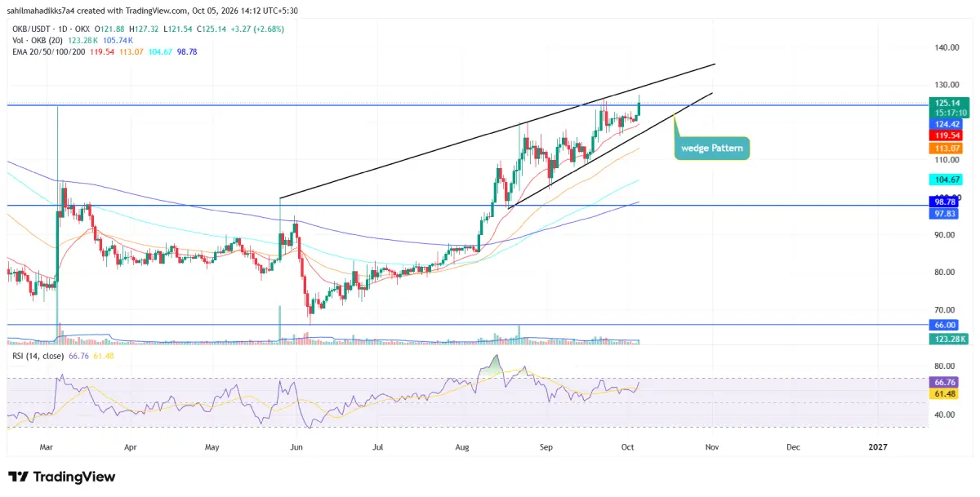Click the May label on the time axis

[212, 447]
